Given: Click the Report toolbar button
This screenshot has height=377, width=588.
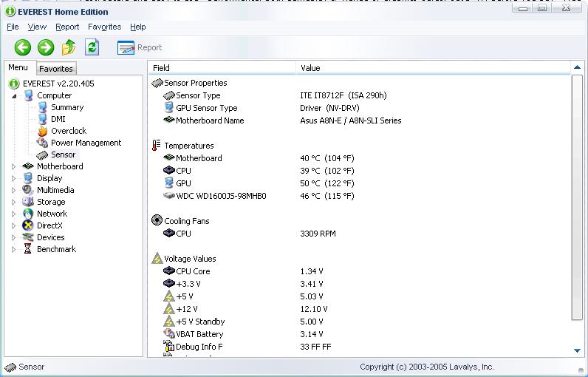Looking at the screenshot, I should click(x=140, y=47).
